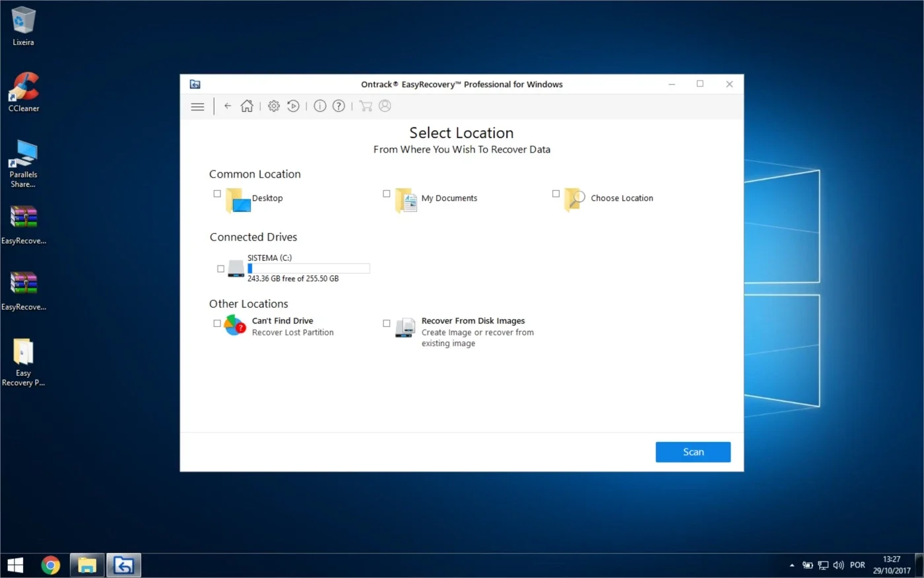Open the hamburger menu in toolbar
924x578 pixels.
coord(197,106)
